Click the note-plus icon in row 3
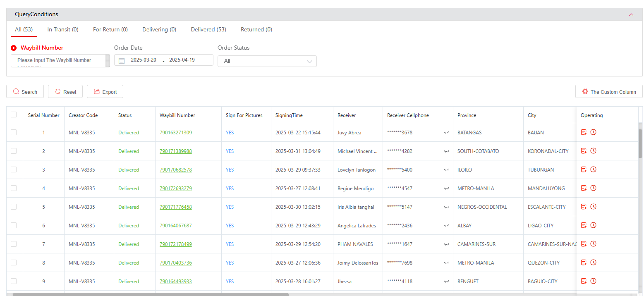The width and height of the screenshot is (644, 296). (584, 169)
